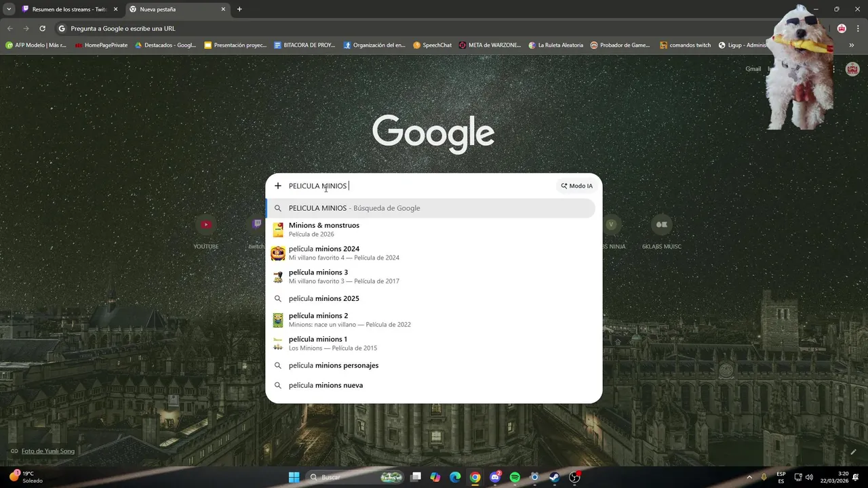Screen dimensions: 868x488
Task: Open SpeechChat bookmark
Action: [432, 45]
